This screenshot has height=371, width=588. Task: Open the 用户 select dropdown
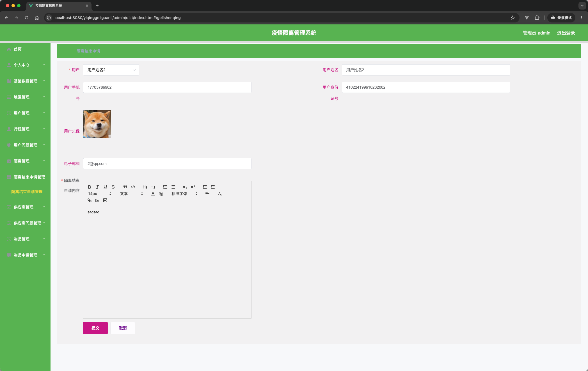[111, 70]
